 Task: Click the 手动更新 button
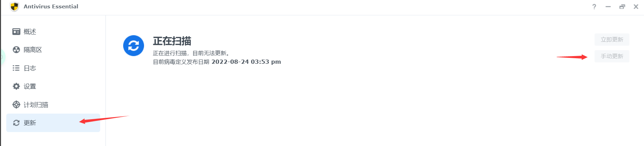pyautogui.click(x=612, y=56)
